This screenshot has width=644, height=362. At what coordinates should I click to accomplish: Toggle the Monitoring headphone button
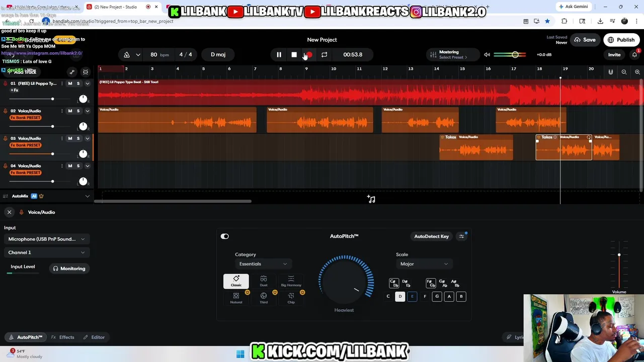(69, 268)
